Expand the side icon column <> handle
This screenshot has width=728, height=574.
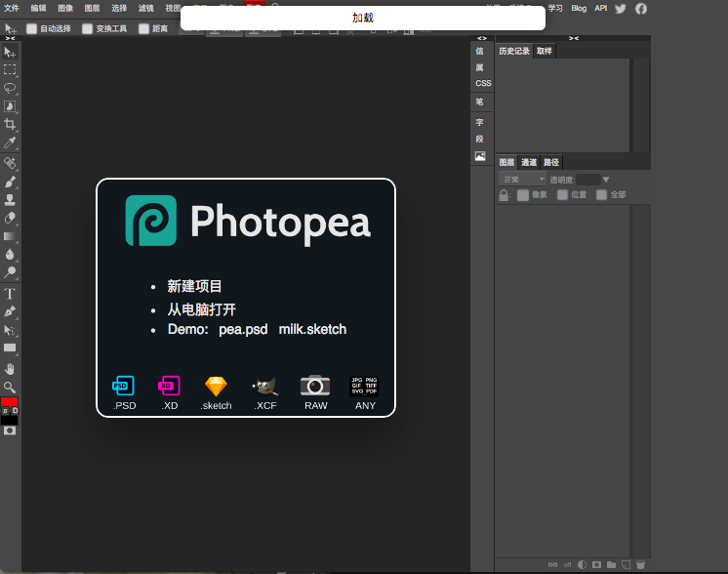click(x=482, y=38)
